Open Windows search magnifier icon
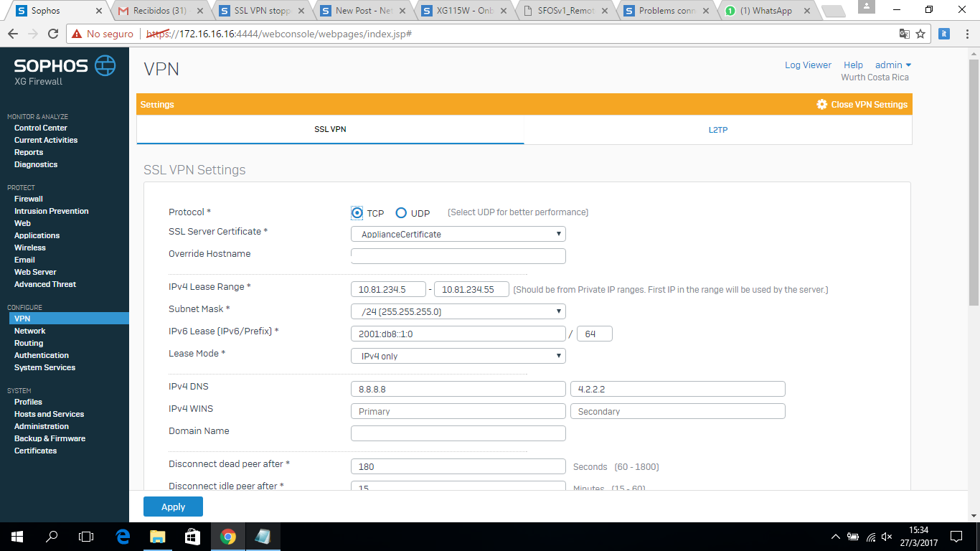The width and height of the screenshot is (980, 551). [x=52, y=536]
